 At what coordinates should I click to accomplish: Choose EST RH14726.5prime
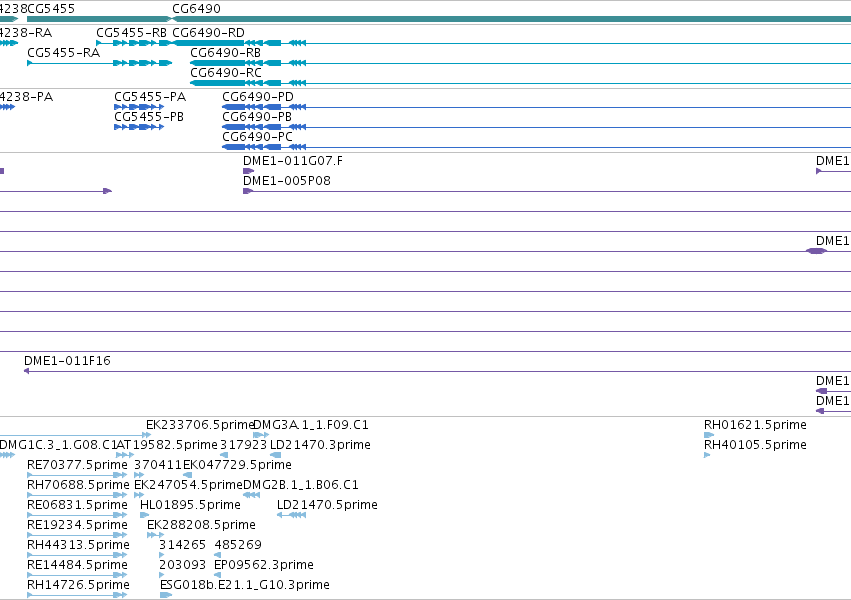tap(77, 595)
